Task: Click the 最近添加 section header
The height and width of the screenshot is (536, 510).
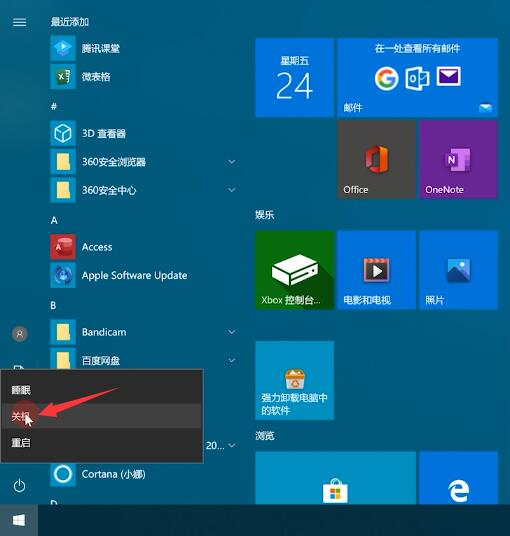Action: point(70,22)
